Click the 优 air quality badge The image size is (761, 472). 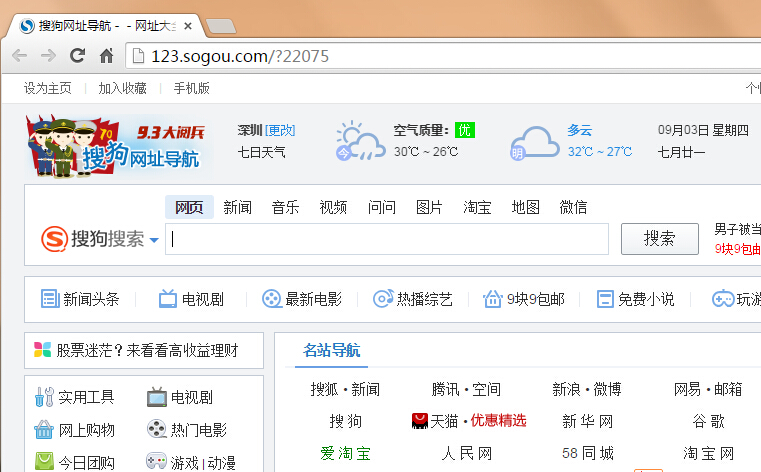pos(464,130)
